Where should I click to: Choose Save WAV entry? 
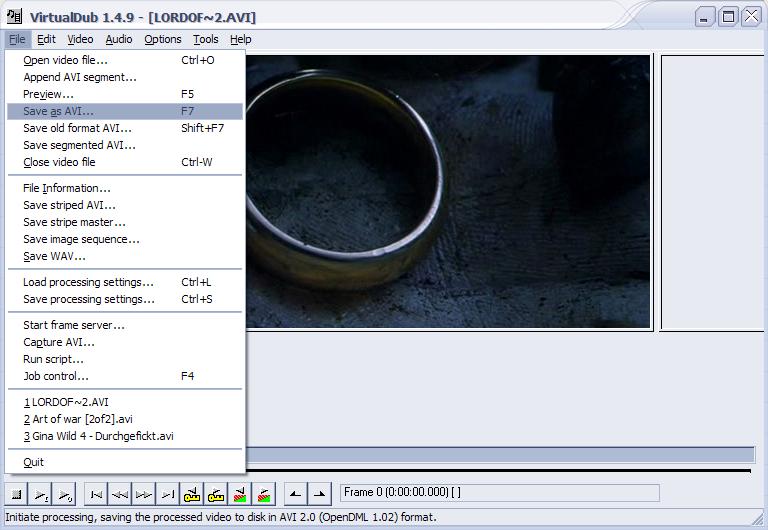125,256
